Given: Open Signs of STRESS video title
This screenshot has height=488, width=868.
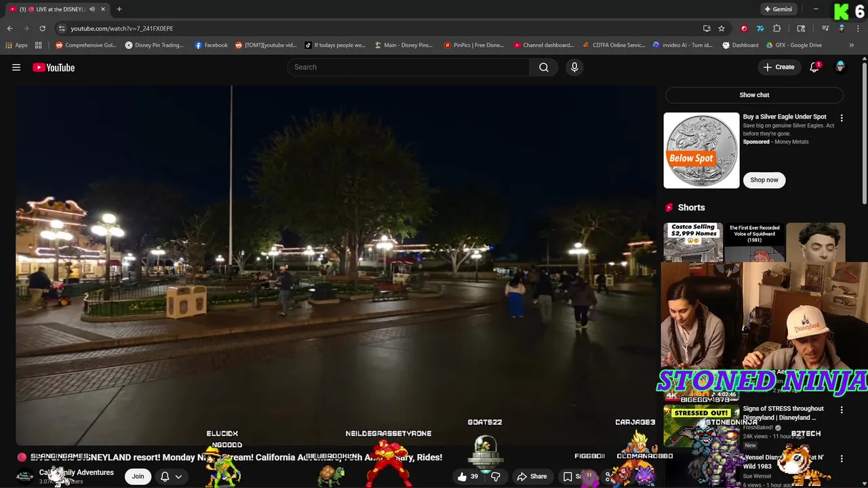Looking at the screenshot, I should coord(783,413).
